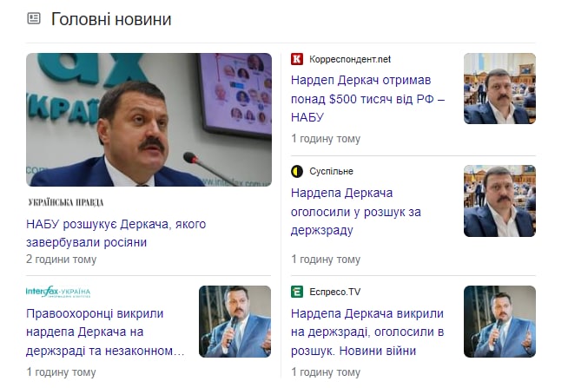588x388 pixels.
Task: Click the Еспресо.TV source name
Action: (335, 292)
